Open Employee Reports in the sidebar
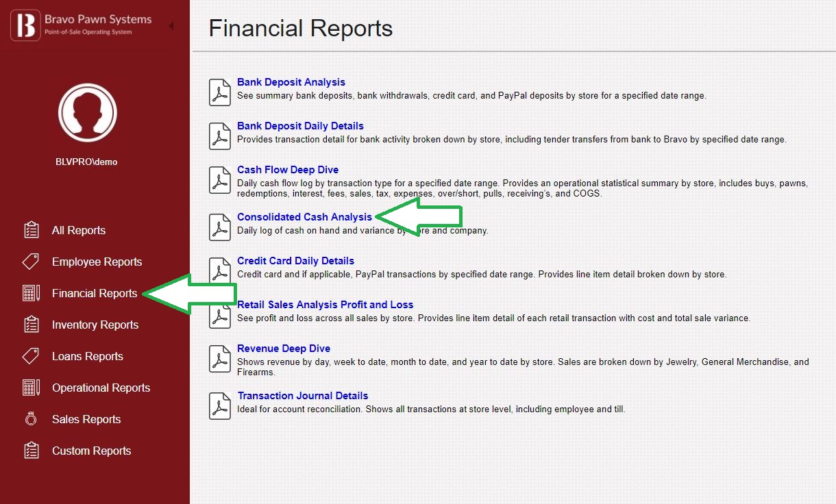This screenshot has width=836, height=504. coord(97,262)
